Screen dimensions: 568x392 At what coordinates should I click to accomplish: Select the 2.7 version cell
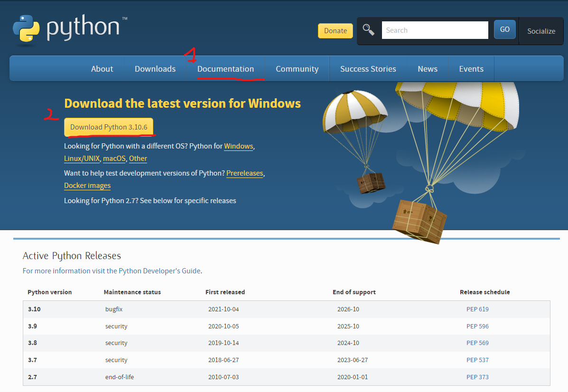(x=32, y=377)
